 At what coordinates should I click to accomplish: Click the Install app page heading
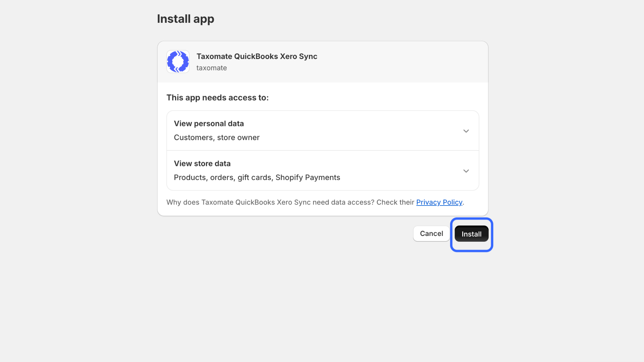pos(185,19)
